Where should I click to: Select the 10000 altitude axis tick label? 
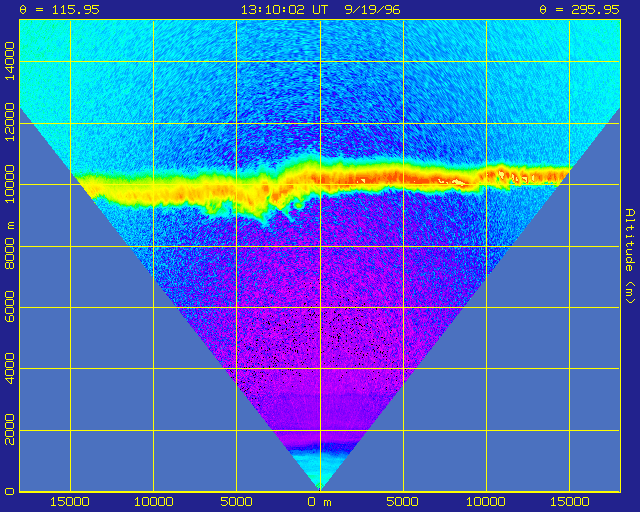point(9,184)
